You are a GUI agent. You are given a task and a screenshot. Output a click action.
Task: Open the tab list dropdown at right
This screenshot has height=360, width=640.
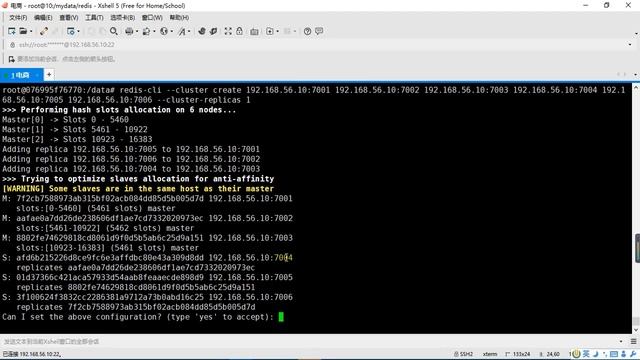click(x=635, y=75)
